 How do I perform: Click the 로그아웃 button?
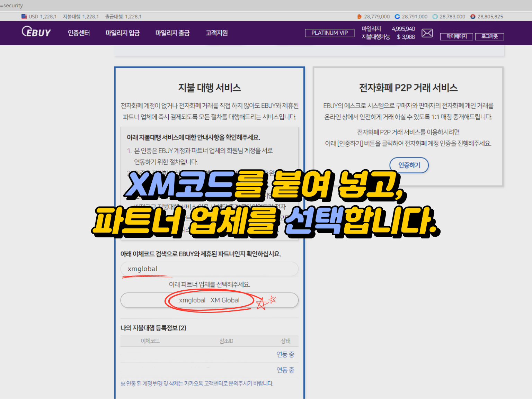tap(489, 36)
